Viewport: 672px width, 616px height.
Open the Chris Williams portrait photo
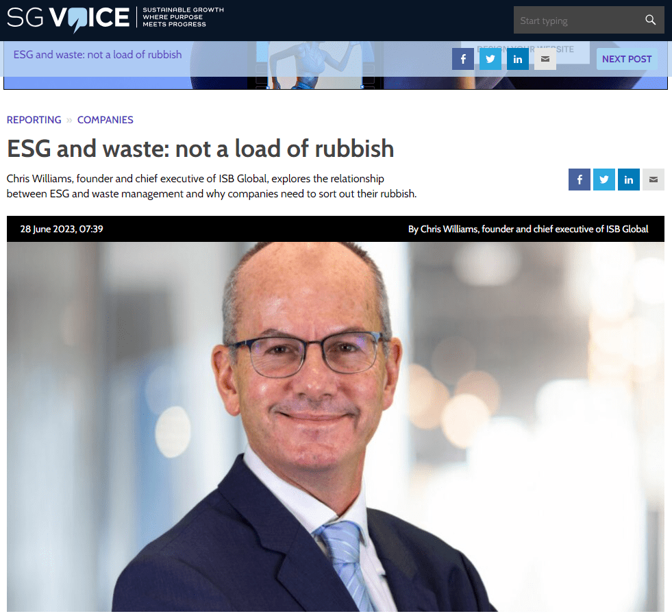tap(336, 426)
